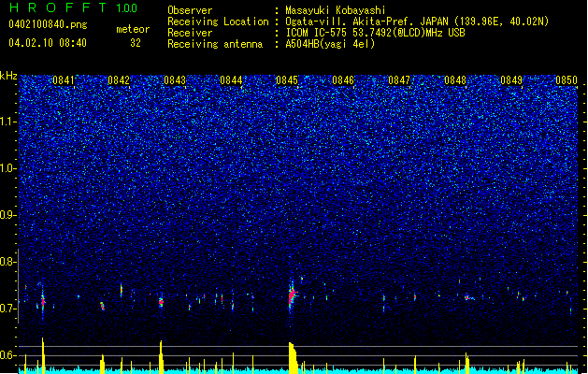Viewport: 588px width, 374px height.
Task: Click the 0849 time marker
Action: (511, 80)
